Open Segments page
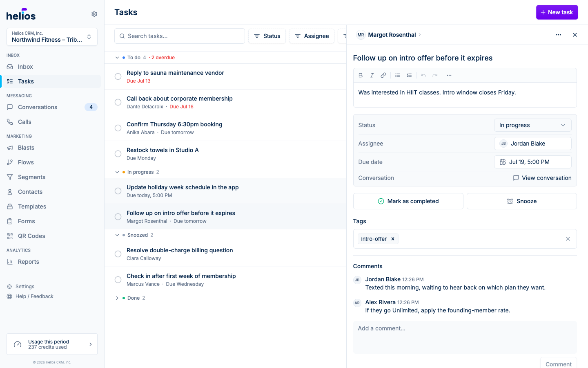 tap(52, 177)
